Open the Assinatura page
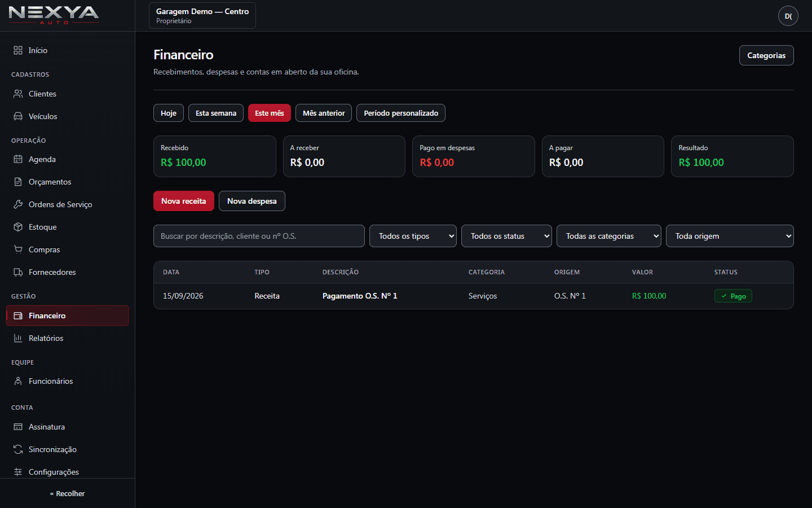This screenshot has height=508, width=812. [x=67, y=427]
